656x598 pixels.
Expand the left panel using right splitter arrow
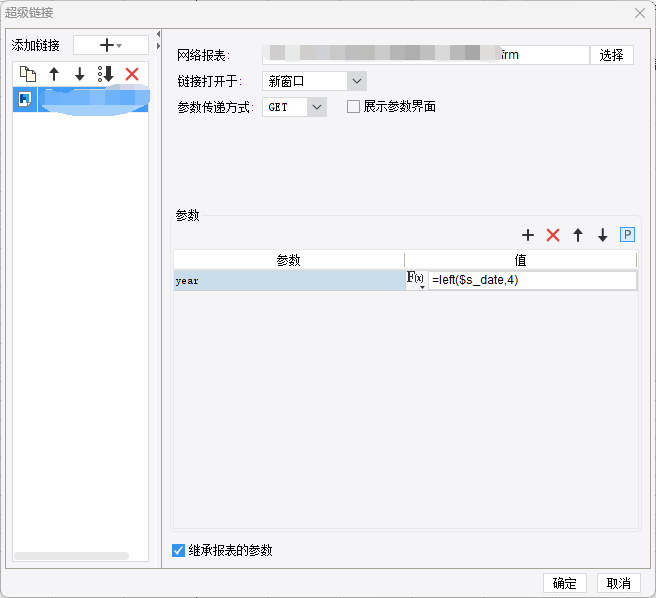(x=158, y=46)
